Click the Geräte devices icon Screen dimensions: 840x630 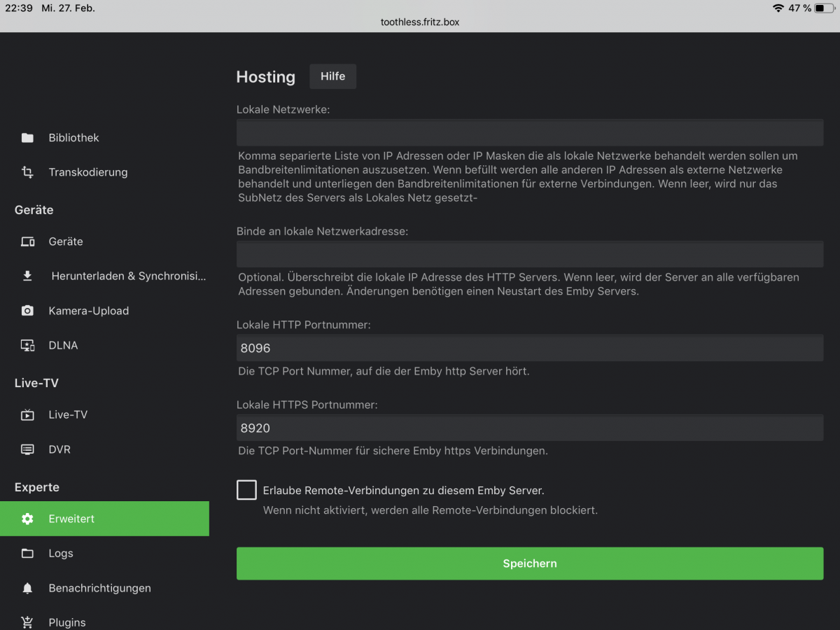[27, 241]
